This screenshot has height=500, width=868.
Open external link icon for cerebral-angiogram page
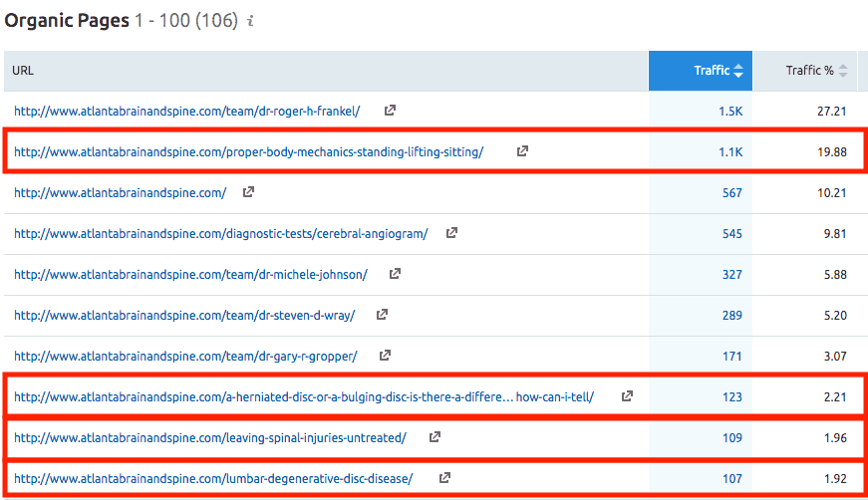pos(451,233)
